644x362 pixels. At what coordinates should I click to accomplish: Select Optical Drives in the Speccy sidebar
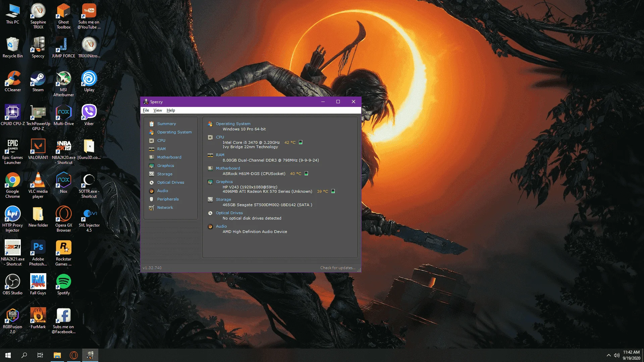pos(171,182)
